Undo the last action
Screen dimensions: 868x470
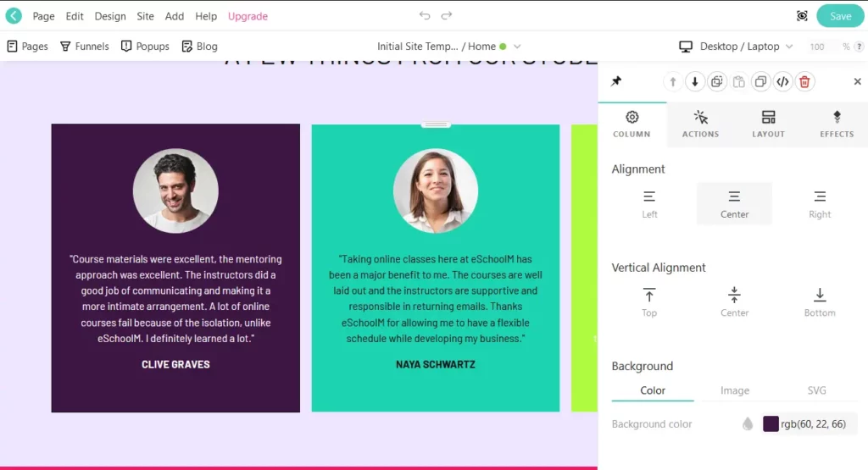425,15
